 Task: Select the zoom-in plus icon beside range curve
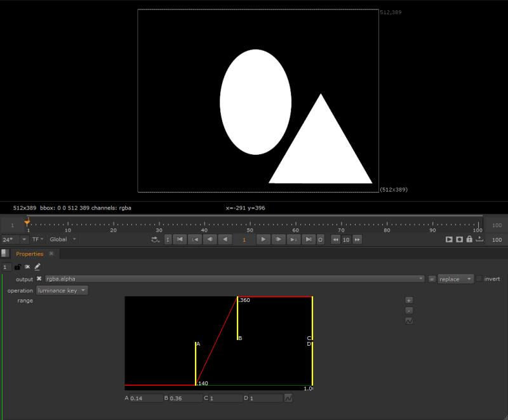click(x=409, y=300)
